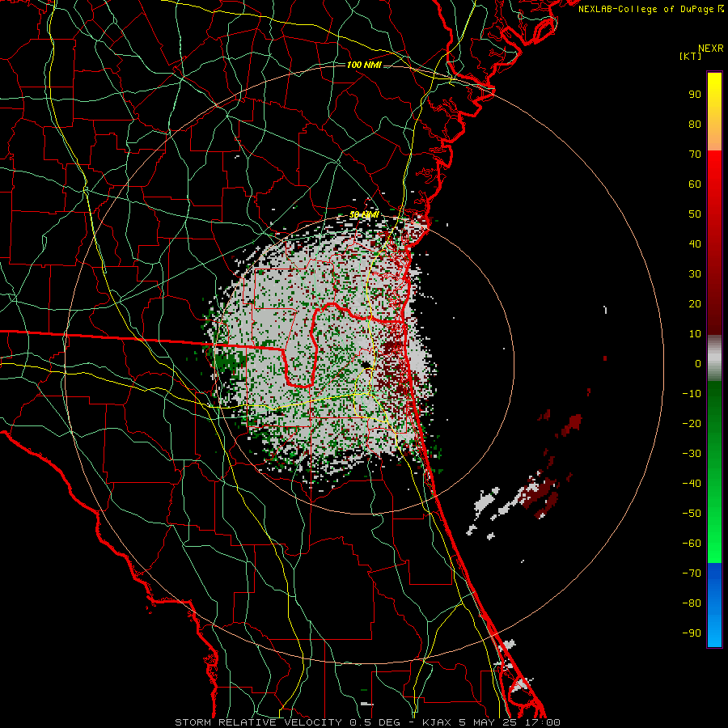728x728 pixels.
Task: Click the NEXR label above the scale
Action: click(711, 49)
